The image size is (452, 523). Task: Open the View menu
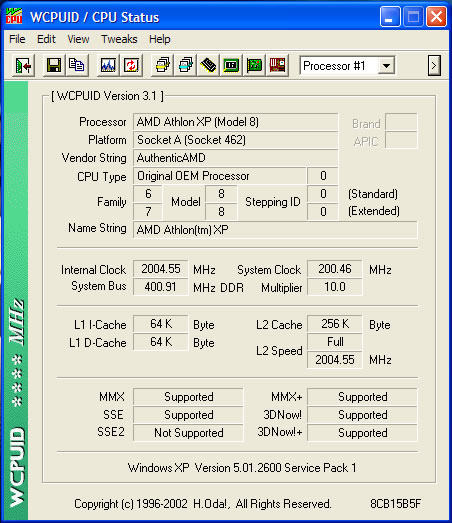tap(78, 39)
